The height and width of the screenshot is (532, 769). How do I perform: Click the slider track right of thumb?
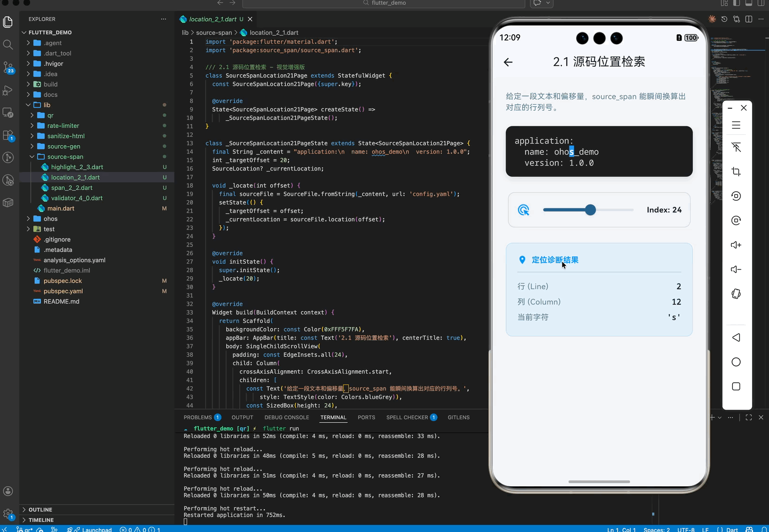point(615,210)
